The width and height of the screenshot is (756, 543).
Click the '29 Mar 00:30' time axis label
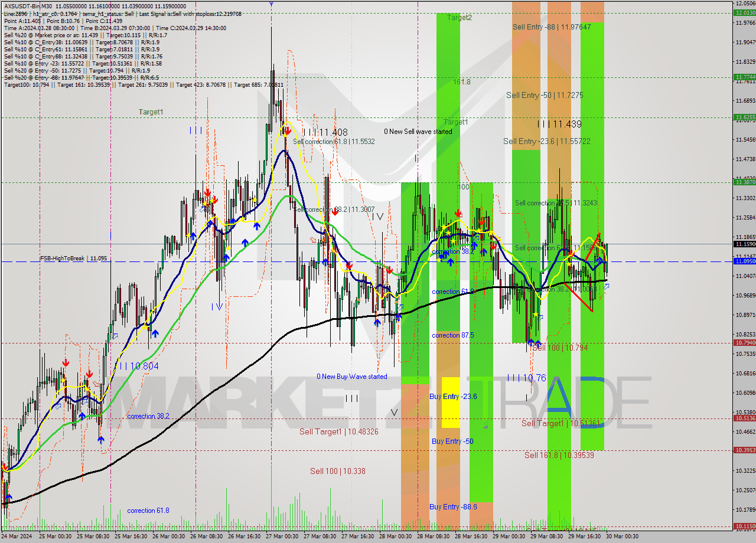click(x=507, y=537)
